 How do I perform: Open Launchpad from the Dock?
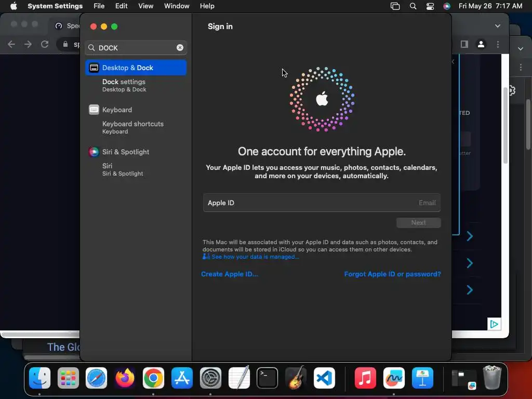(68, 378)
